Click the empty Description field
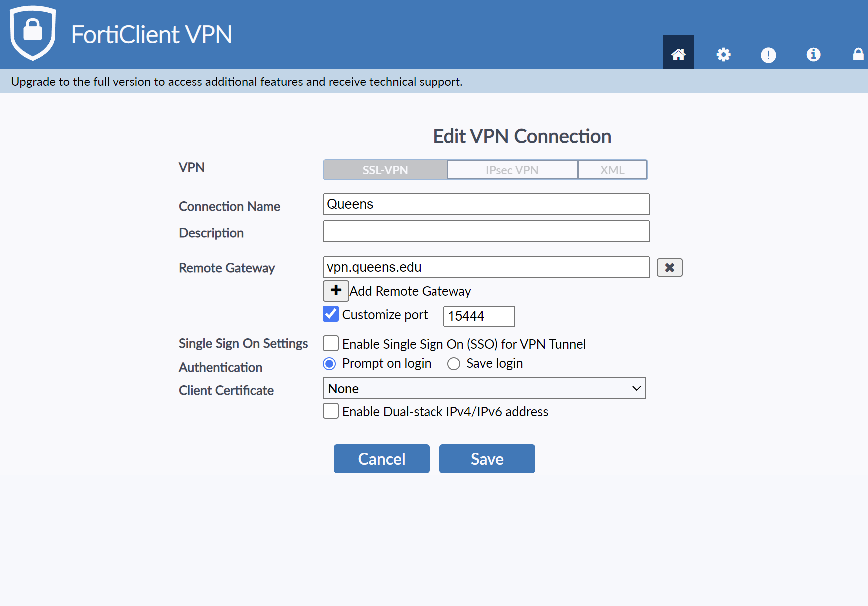Screen dimensions: 868x606 pos(486,232)
